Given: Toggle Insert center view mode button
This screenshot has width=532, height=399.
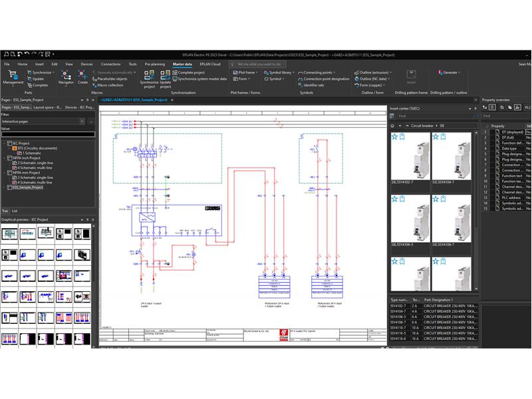Looking at the screenshot, I should coord(392,116).
